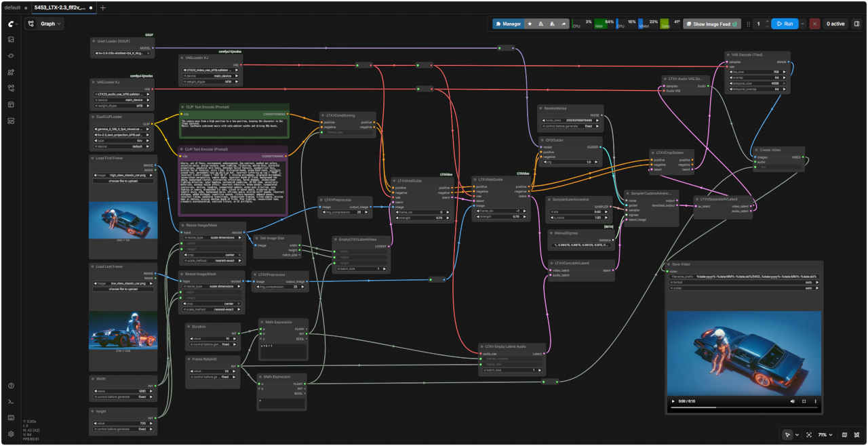Expand the cursor mode chevron
This screenshot has width=868, height=446.
pos(797,434)
